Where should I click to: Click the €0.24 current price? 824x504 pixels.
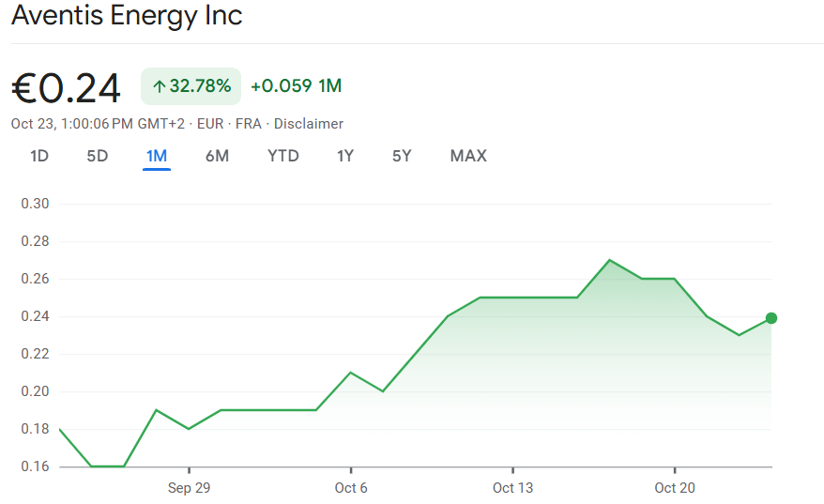[67, 88]
